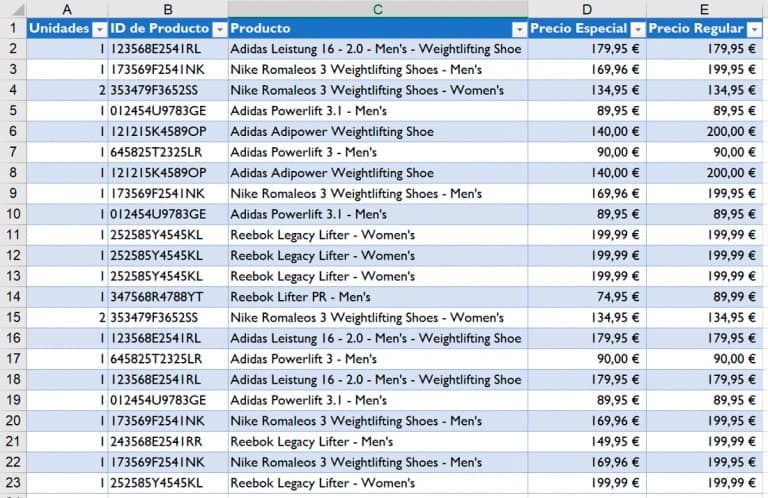Select Reebok Legacy Lifter Women's in row 23
This screenshot has height=498, width=768.
click(378, 483)
